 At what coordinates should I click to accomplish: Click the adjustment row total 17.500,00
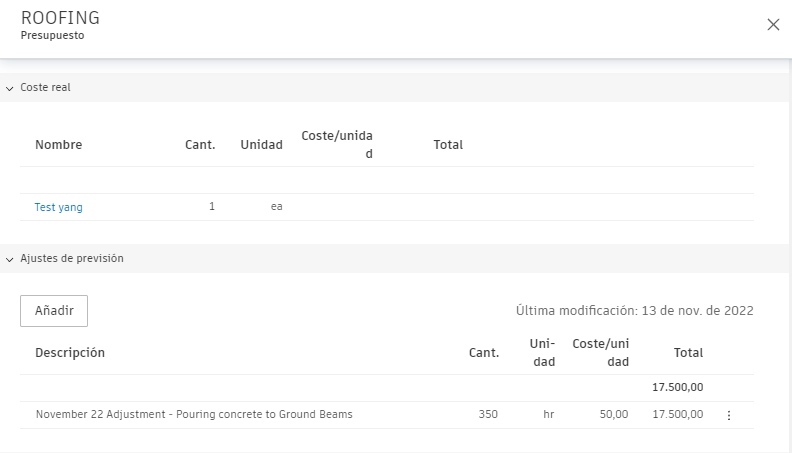pyautogui.click(x=677, y=414)
